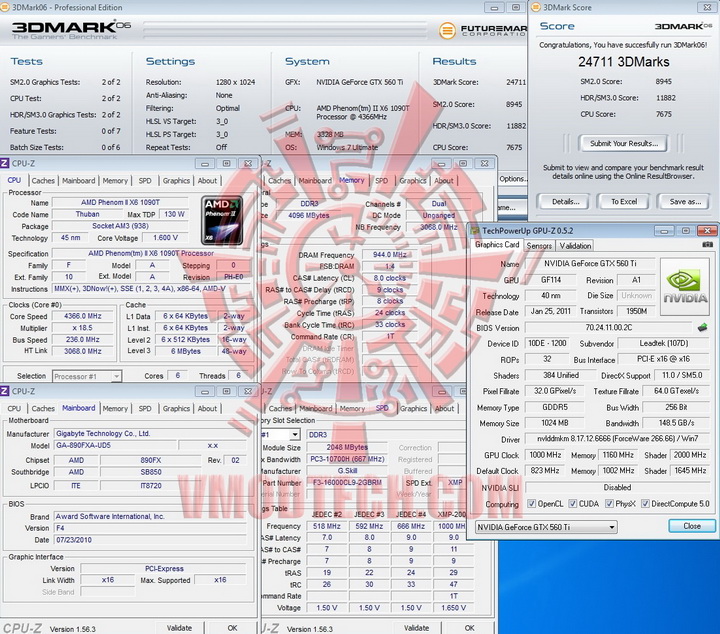Switch to Sensors tab in GPU-Z
Viewport: 720px width, 634px height.
tap(539, 246)
